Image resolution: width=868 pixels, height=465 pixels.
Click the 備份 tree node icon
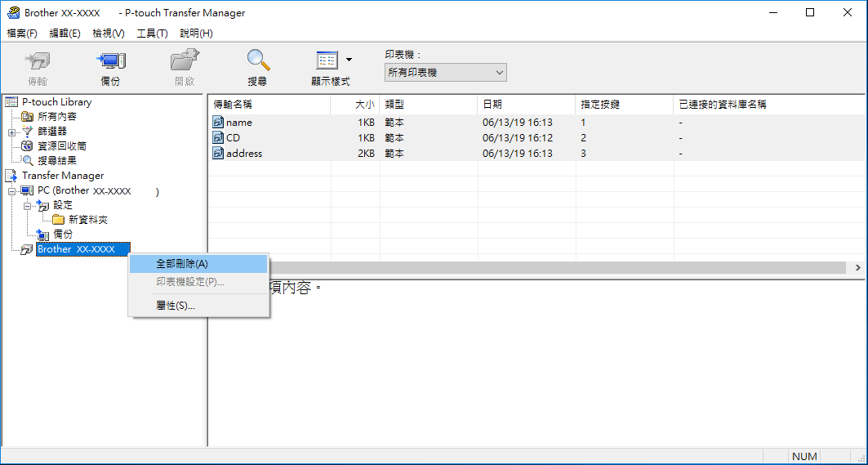click(42, 235)
